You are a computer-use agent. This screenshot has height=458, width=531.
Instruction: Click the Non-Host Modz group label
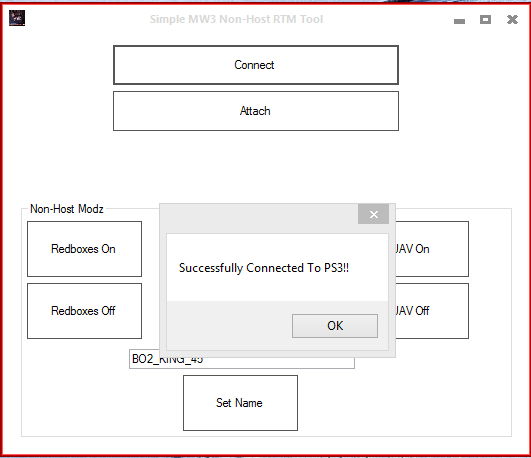pos(67,209)
